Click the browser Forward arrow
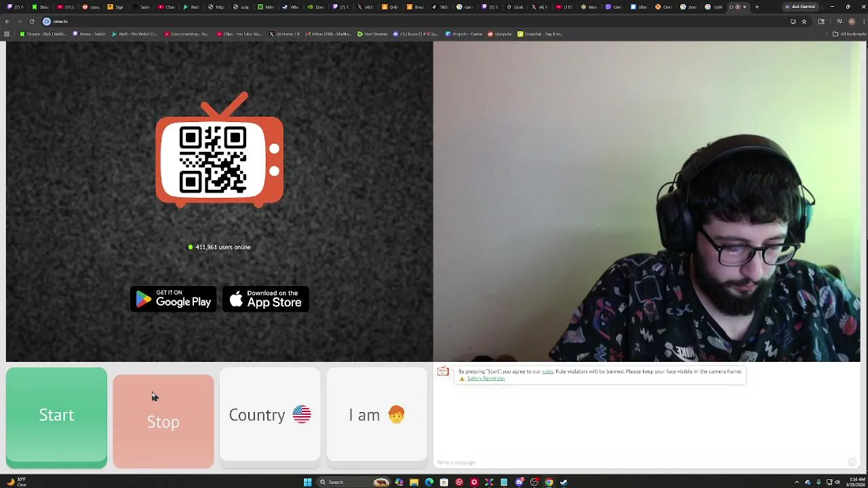 19,22
